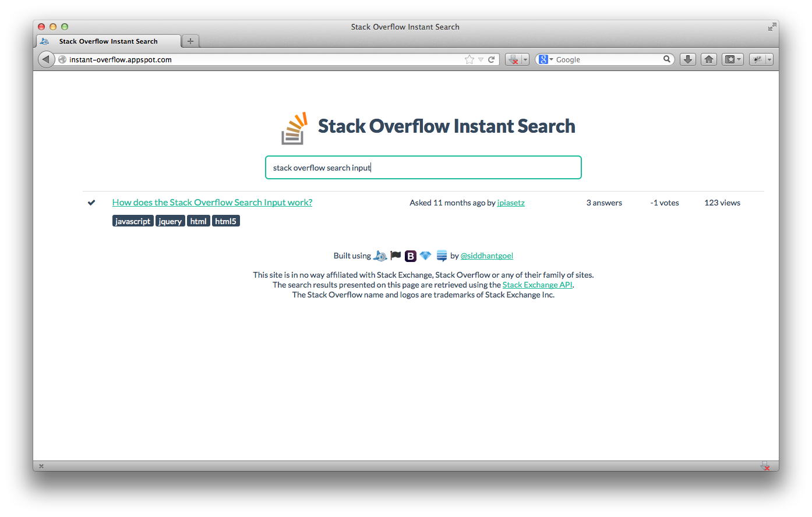Minimize the window with the yellow button
The height and width of the screenshot is (517, 812).
pos(53,27)
